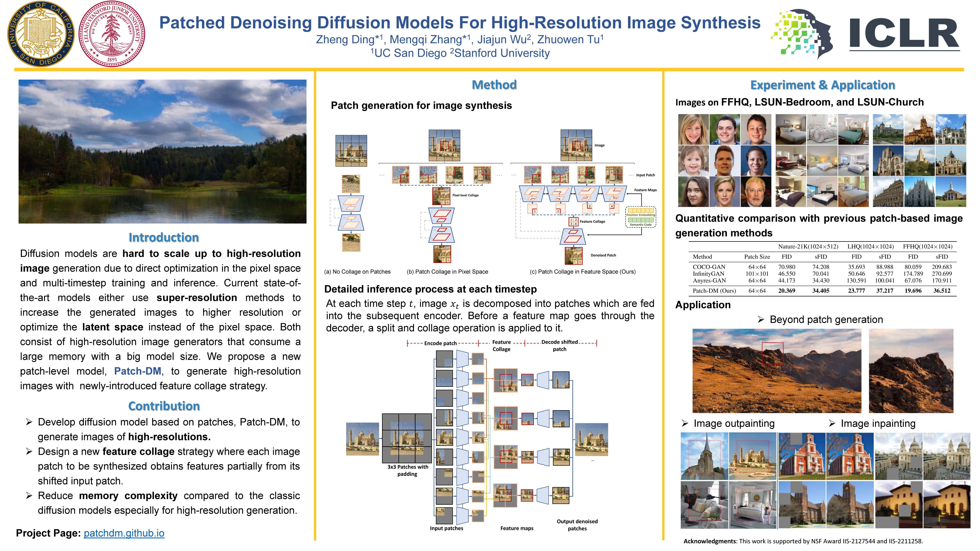980x551 pixels.
Task: Click the top-left blonde girl face thumbnail
Action: click(x=693, y=129)
